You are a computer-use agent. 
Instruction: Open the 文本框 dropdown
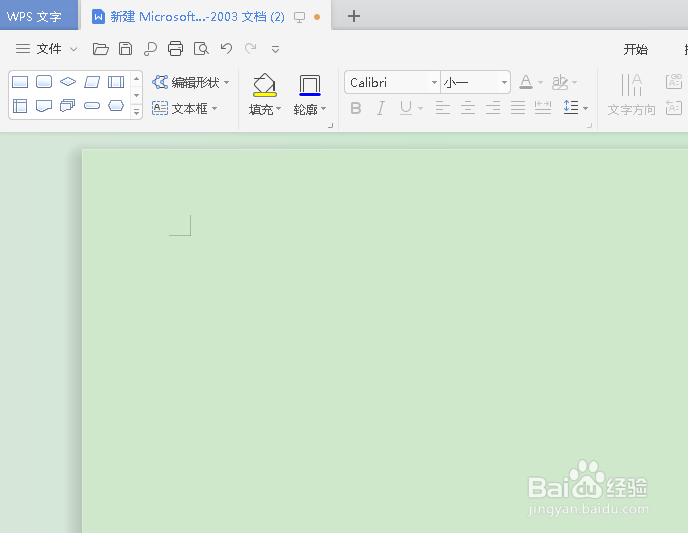pyautogui.click(x=184, y=108)
